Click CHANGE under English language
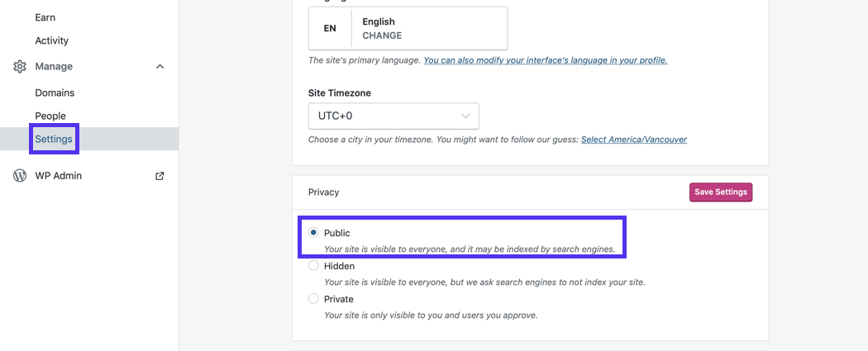 pos(382,36)
